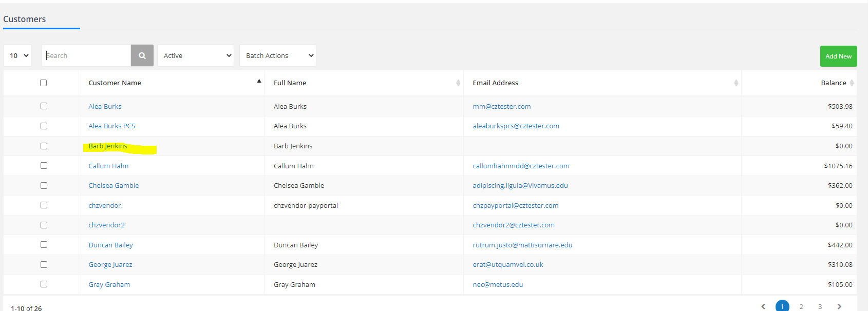Open the Barb Jenkins customer link
868x311 pixels.
click(108, 146)
